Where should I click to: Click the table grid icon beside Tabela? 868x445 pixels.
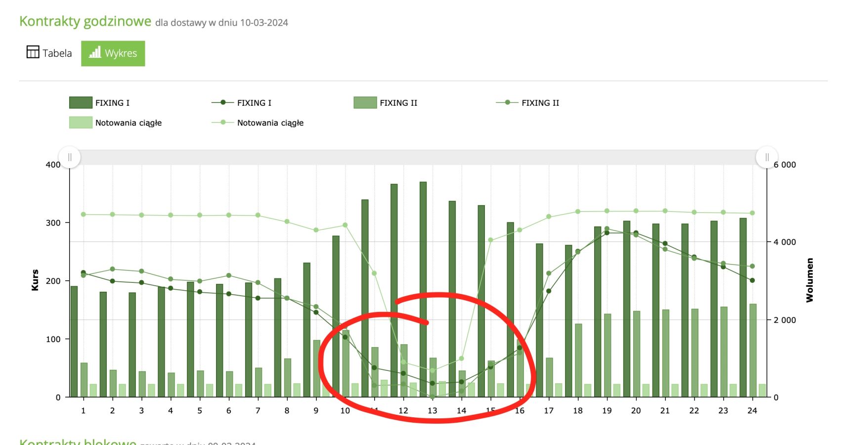pos(33,52)
